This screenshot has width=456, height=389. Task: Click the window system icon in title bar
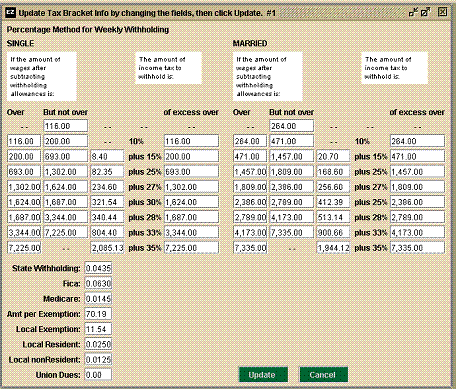pyautogui.click(x=11, y=13)
